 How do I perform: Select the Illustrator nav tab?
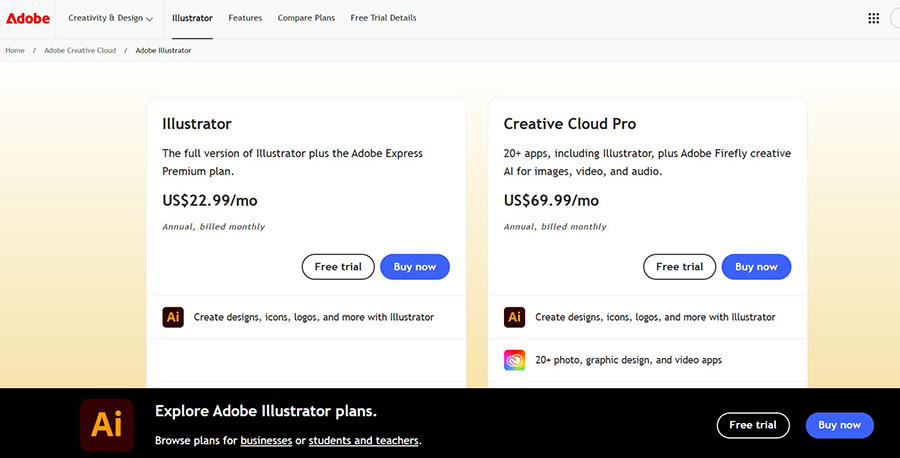[192, 18]
